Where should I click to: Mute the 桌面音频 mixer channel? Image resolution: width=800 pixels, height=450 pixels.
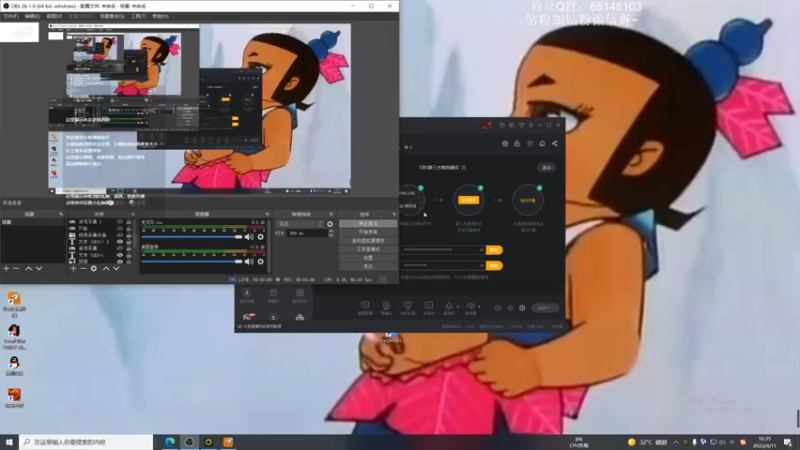tap(249, 262)
